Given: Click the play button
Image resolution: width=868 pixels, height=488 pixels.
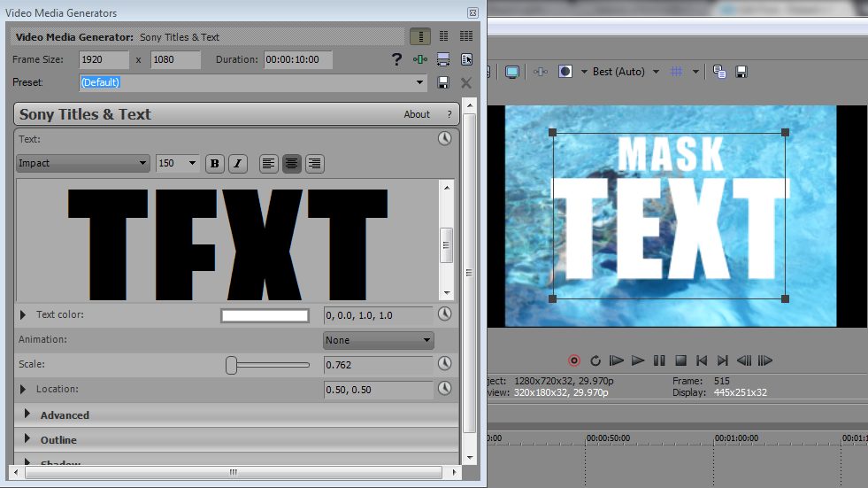Looking at the screenshot, I should click(638, 360).
